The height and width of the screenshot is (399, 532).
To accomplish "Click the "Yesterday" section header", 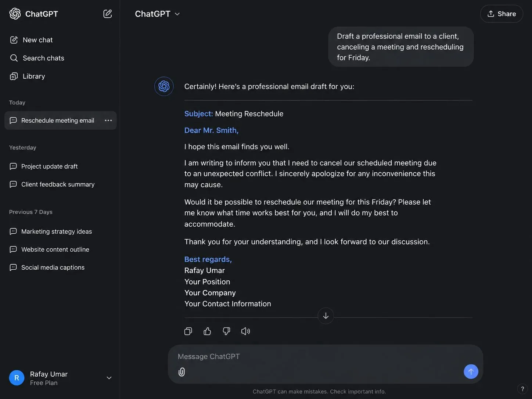I will (23, 148).
